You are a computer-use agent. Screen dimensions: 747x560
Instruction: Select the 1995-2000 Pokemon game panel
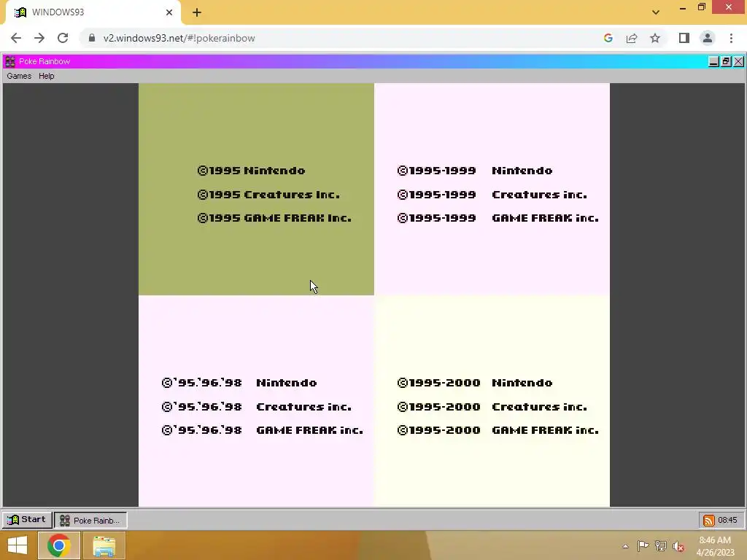(492, 401)
